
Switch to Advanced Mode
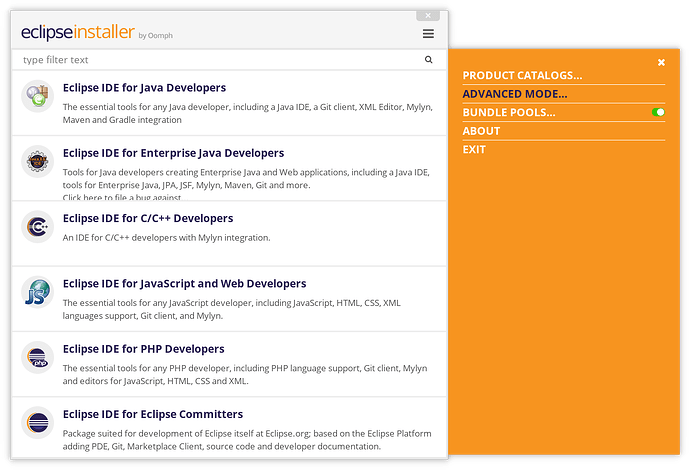click(x=514, y=94)
